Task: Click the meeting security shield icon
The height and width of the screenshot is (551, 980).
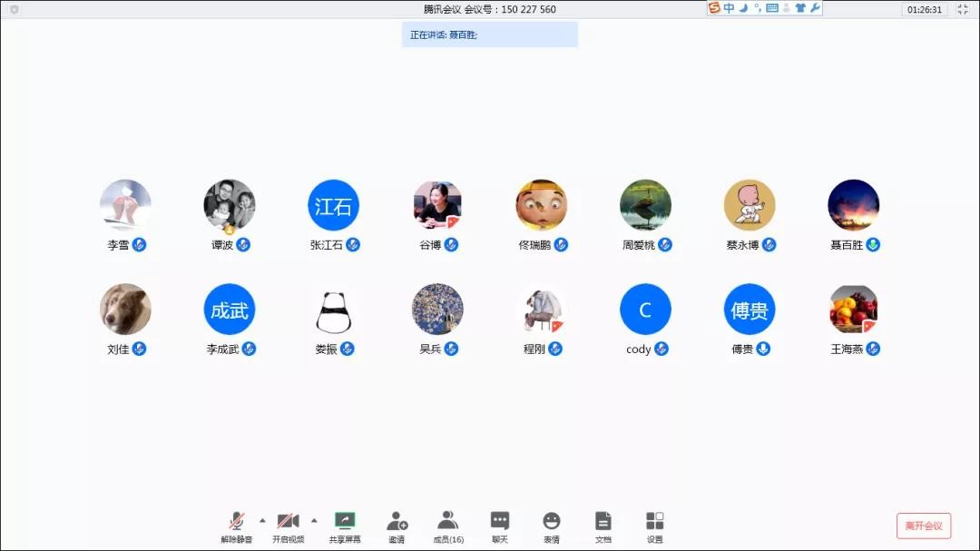Action: point(14,9)
